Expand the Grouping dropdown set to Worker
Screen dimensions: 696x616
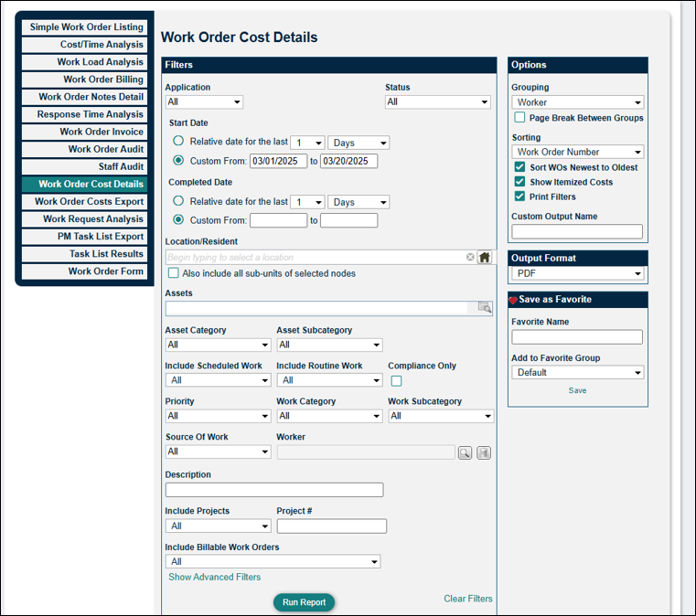coord(577,102)
